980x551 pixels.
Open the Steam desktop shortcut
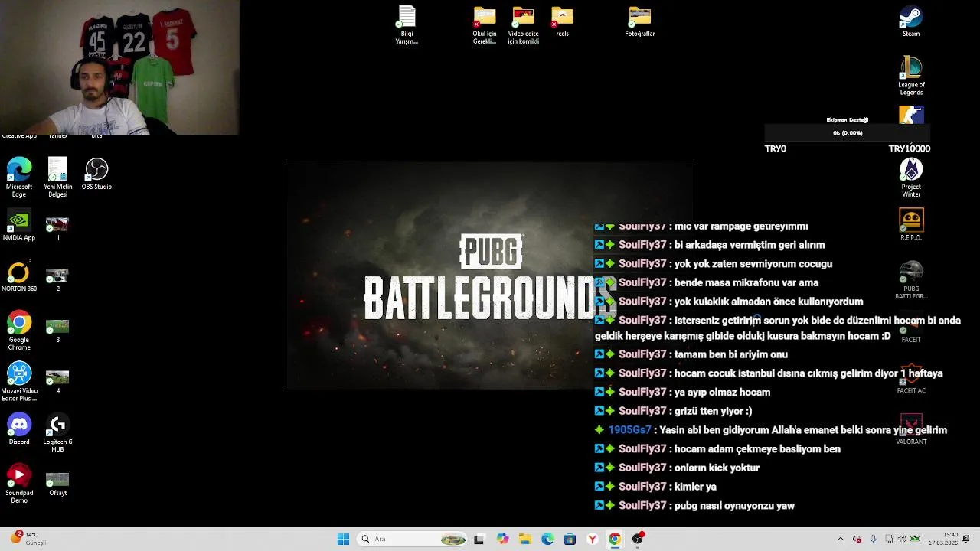pyautogui.click(x=911, y=21)
